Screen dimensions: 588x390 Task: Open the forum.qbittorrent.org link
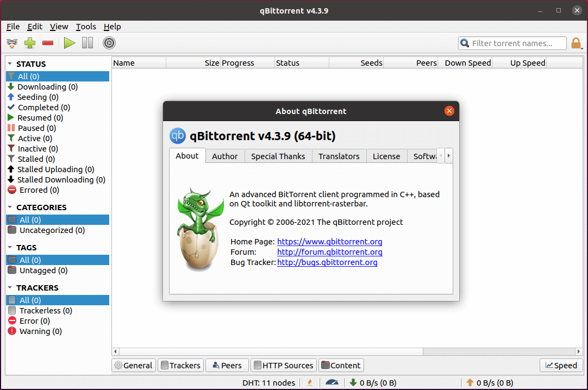(x=330, y=252)
